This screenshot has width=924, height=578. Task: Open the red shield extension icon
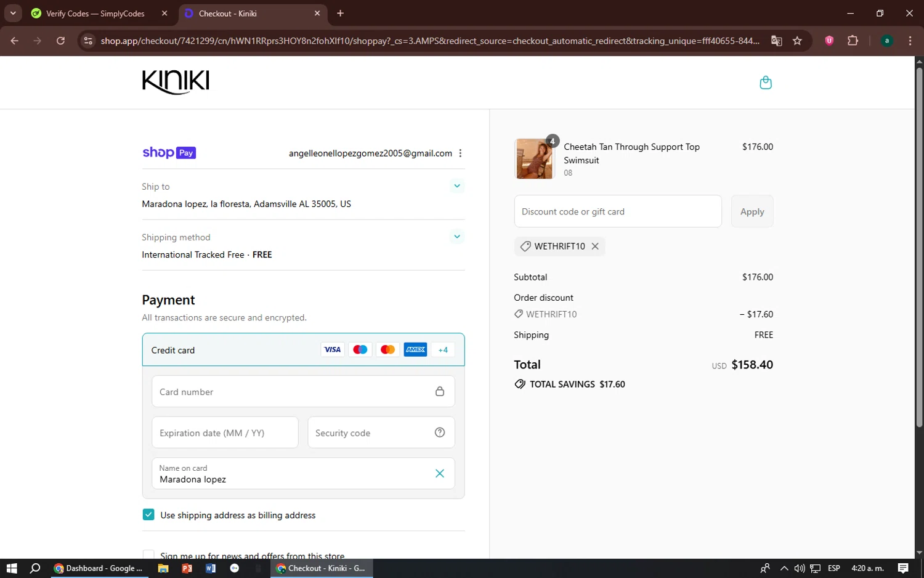(x=829, y=41)
